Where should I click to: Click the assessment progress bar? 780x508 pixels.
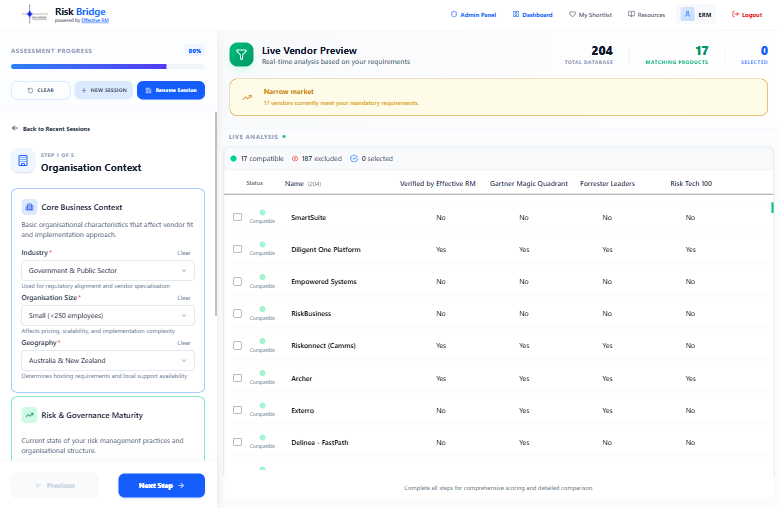[108, 66]
